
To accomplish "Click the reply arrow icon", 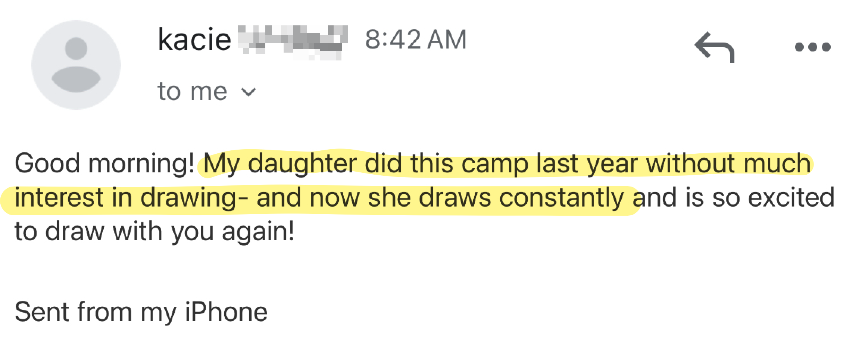I will coord(714,47).
